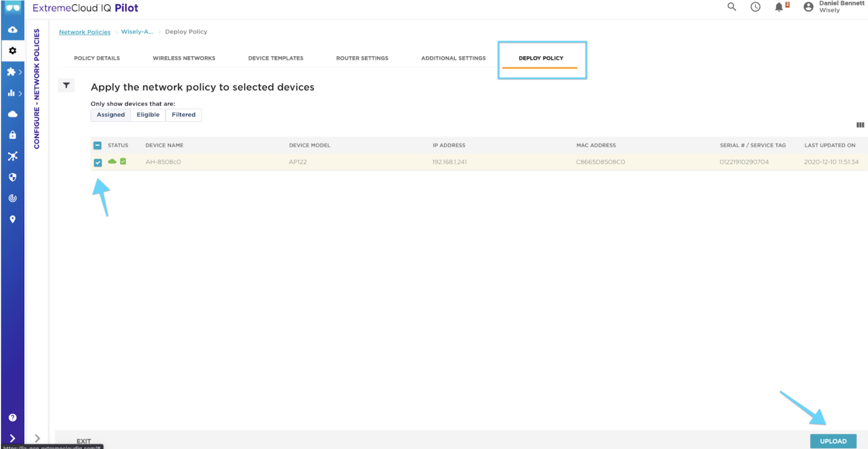868x449 pixels.
Task: Click the Upload button
Action: point(833,441)
